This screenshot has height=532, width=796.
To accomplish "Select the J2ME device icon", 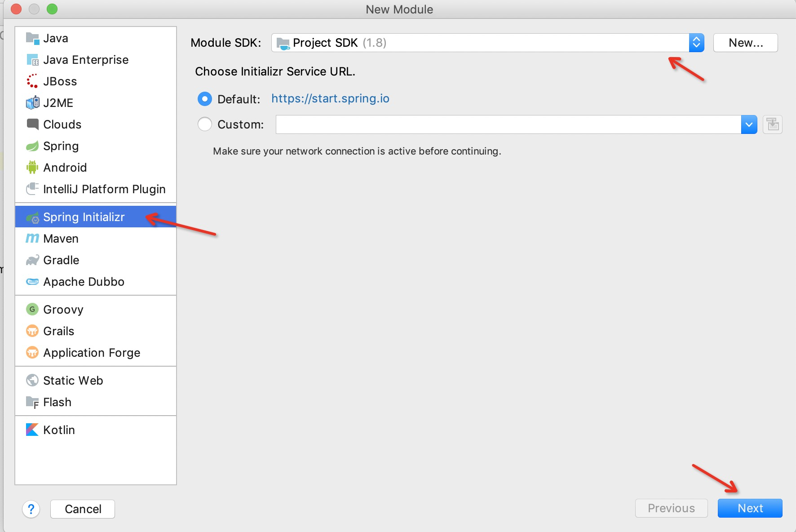I will 32,103.
